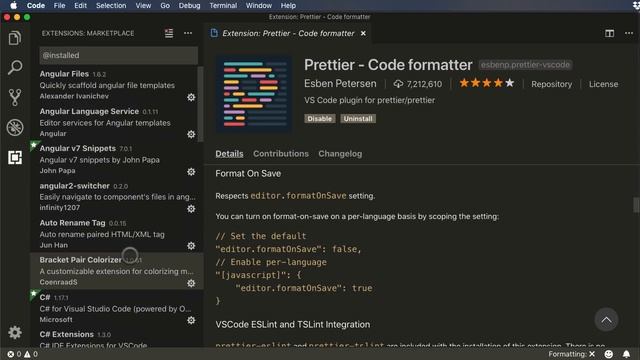Click the Prettier extension logo image
This screenshot has height=360, width=640.
254,94
